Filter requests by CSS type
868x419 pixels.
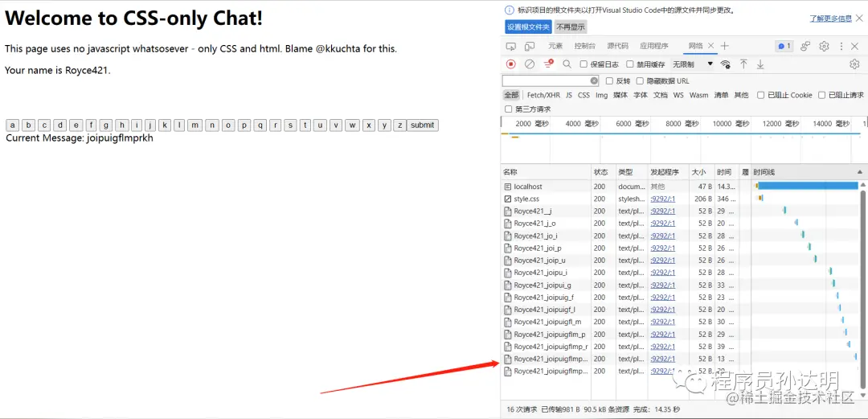click(584, 96)
